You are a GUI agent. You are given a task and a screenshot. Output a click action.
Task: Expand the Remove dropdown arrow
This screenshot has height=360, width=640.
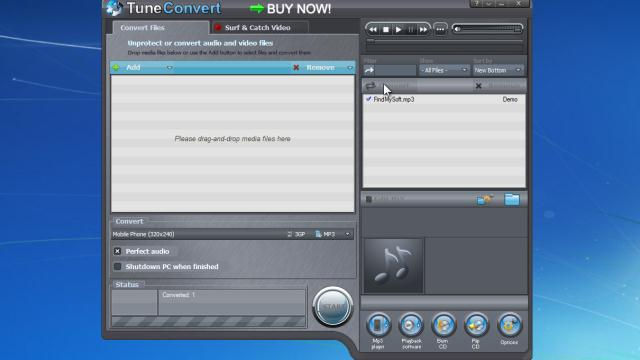[x=350, y=68]
